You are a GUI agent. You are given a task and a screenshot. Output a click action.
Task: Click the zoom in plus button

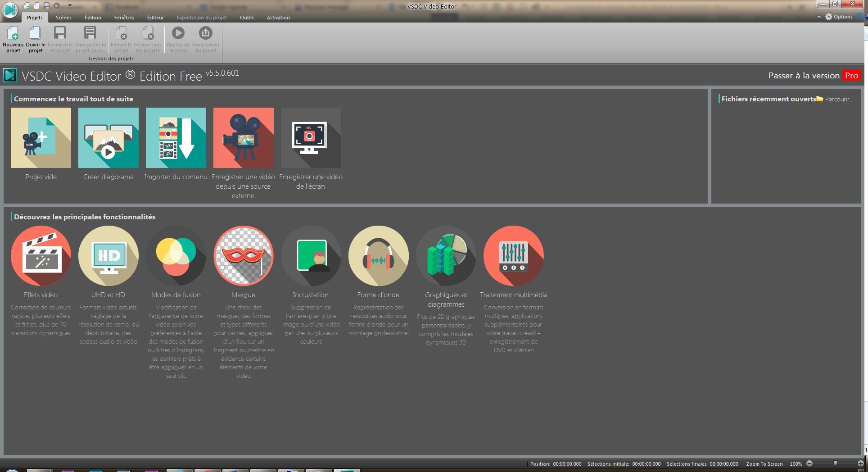pyautogui.click(x=861, y=463)
